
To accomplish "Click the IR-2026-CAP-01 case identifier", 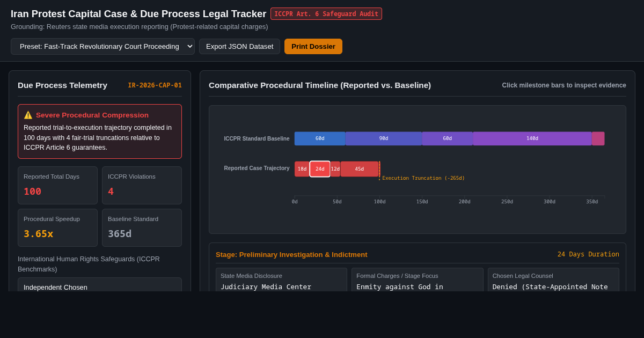I will point(155,85).
